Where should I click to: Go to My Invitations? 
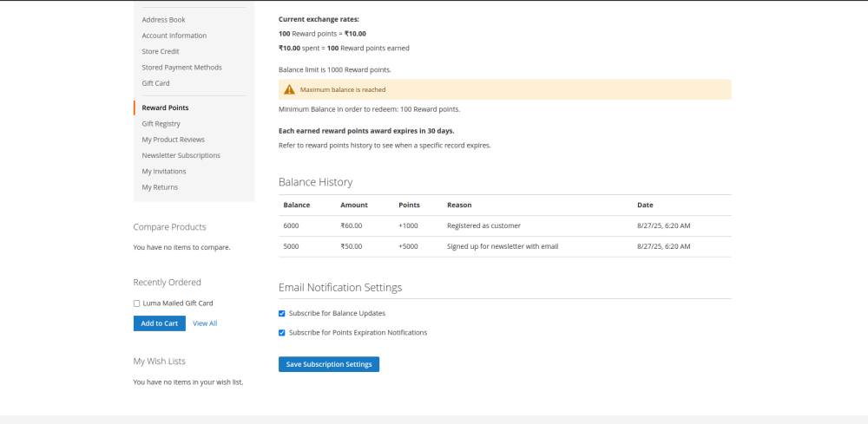[x=164, y=172]
